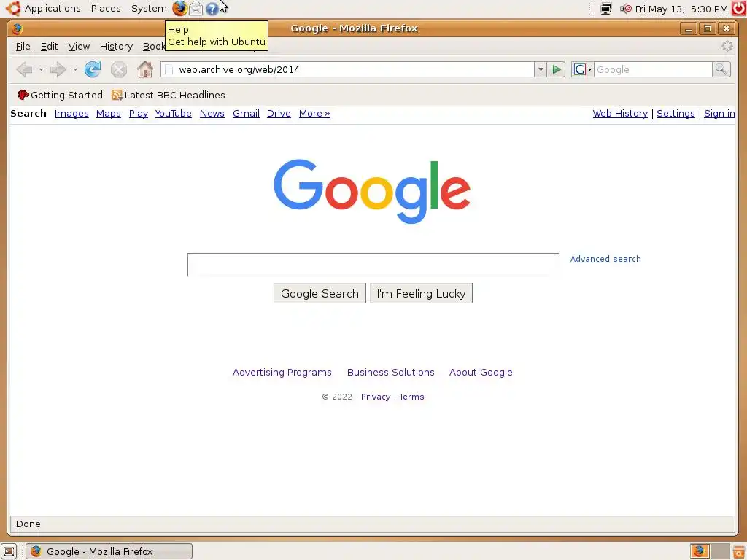Open Getting Started bookmark
This screenshot has height=560, width=747.
tap(60, 95)
